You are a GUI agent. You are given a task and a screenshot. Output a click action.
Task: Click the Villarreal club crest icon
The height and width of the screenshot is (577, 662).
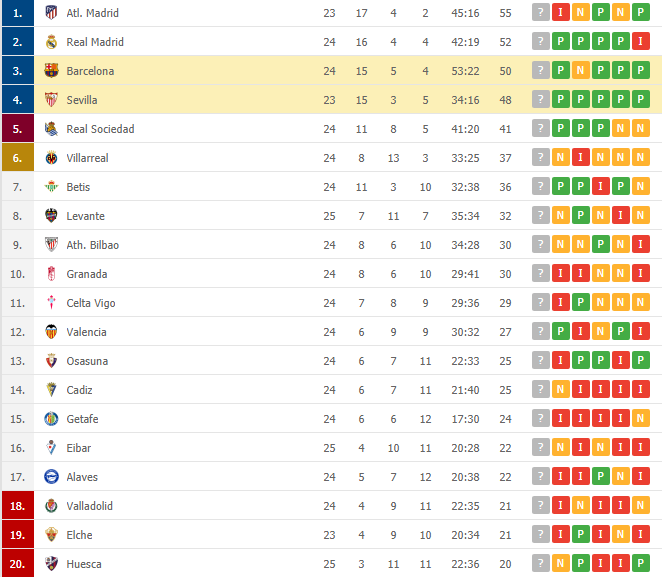pyautogui.click(x=51, y=158)
